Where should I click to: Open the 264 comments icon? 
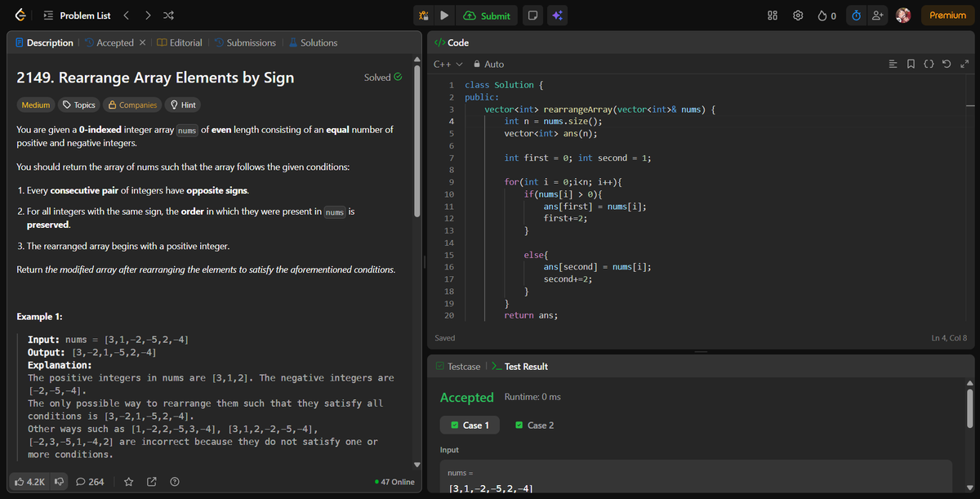pyautogui.click(x=90, y=482)
